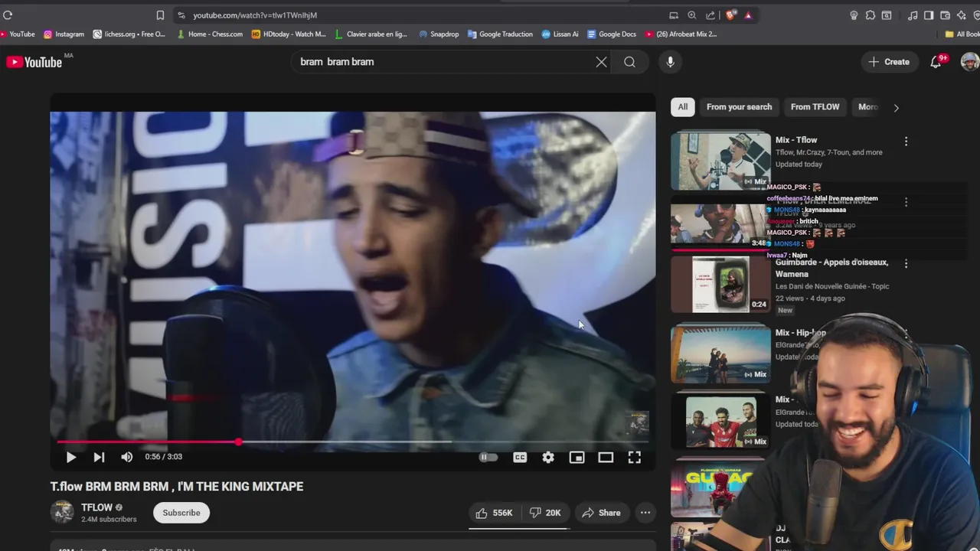Click the YouTube logo home link
The width and height of the screenshot is (980, 551).
click(34, 62)
